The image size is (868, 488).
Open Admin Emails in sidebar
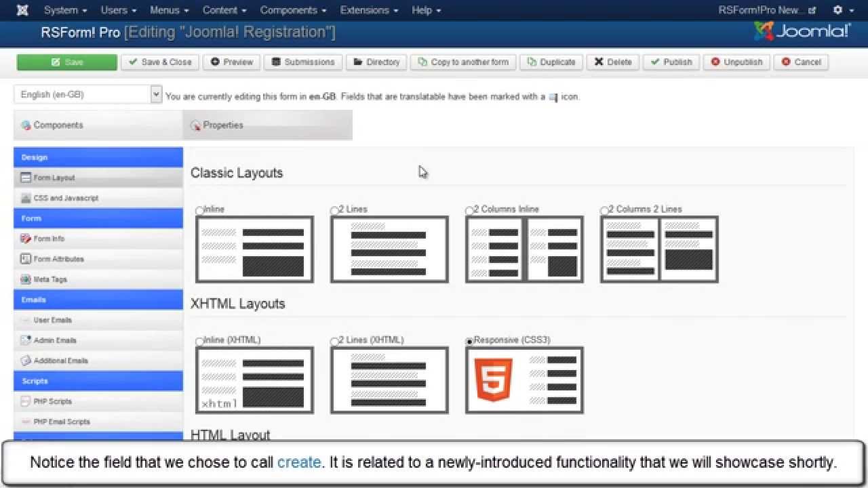(98, 340)
